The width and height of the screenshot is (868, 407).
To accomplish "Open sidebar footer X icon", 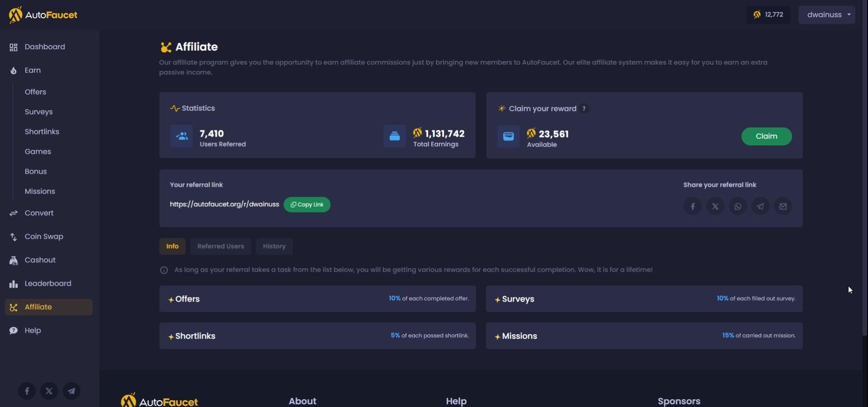I will (49, 391).
